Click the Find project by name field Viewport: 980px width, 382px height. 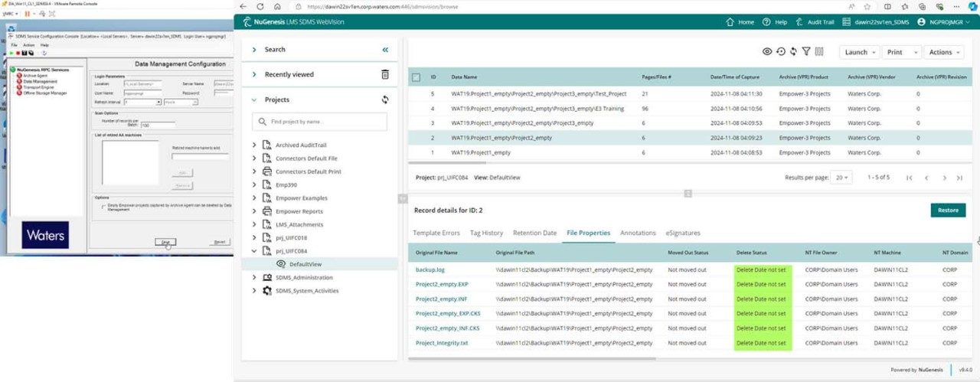click(319, 122)
